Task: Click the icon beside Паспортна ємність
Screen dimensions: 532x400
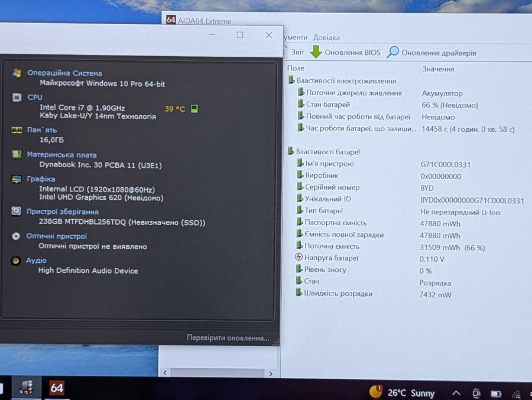Action: click(x=299, y=222)
